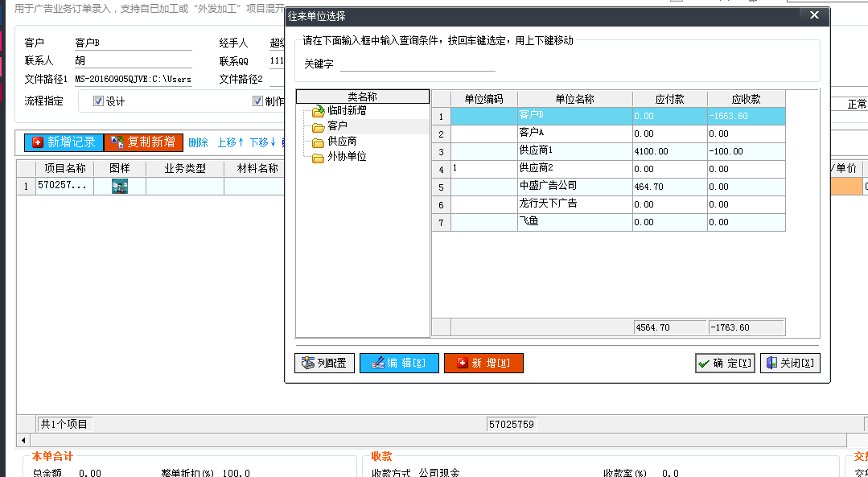Click the 编辑 edit button
868x477 pixels.
click(399, 364)
